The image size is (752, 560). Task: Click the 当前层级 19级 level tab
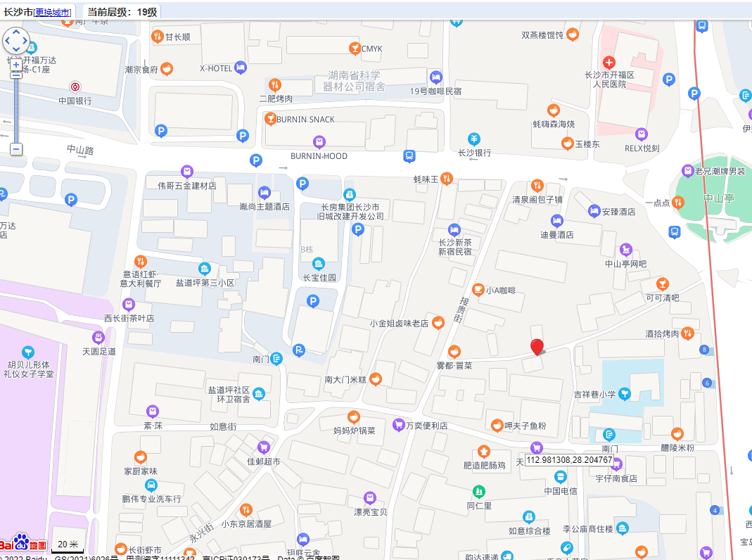pos(122,12)
